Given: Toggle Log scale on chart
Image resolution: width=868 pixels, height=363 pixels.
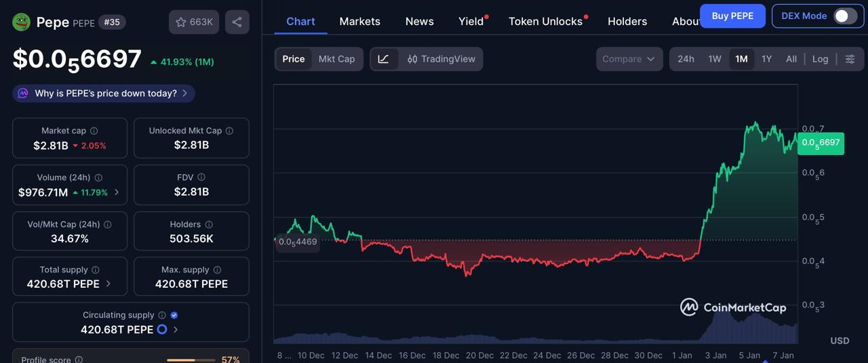Looking at the screenshot, I should (x=821, y=59).
